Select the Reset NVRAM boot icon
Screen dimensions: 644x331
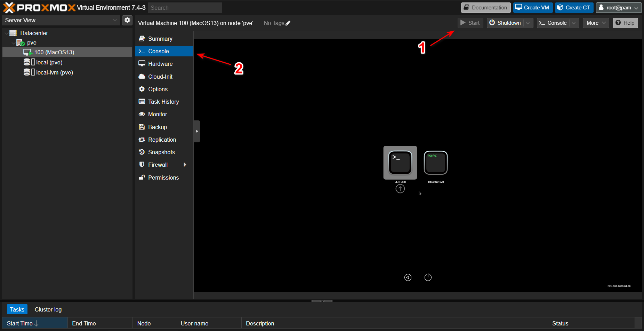point(435,163)
